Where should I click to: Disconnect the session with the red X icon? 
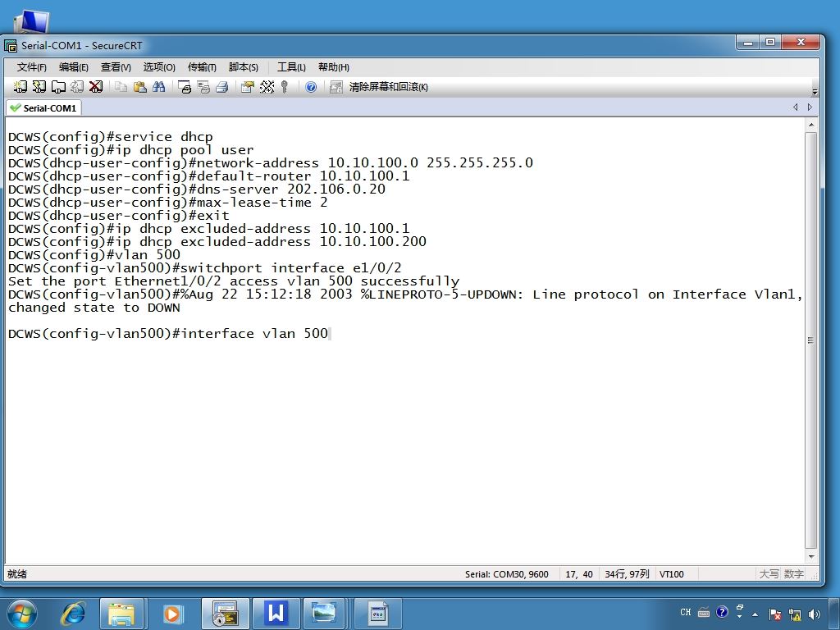click(96, 87)
